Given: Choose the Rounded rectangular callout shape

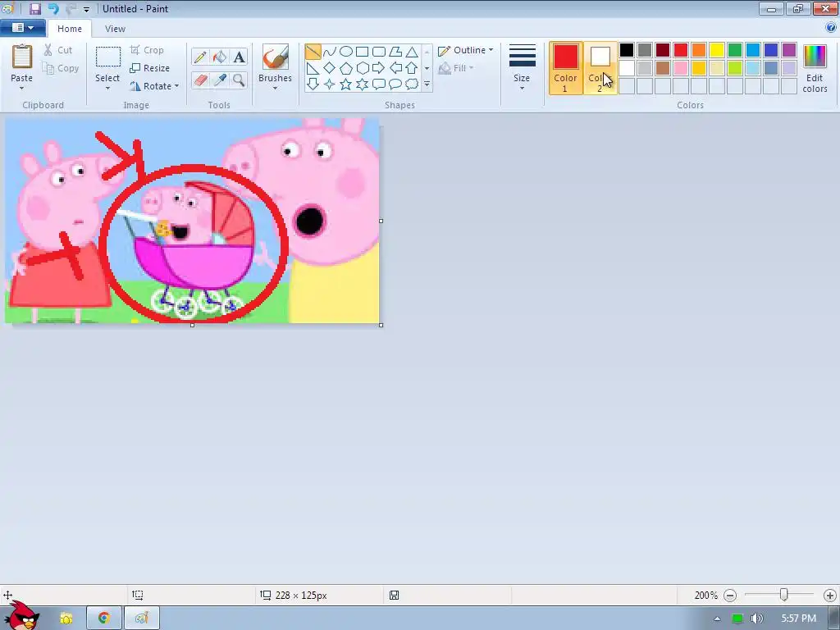Looking at the screenshot, I should pos(379,84).
